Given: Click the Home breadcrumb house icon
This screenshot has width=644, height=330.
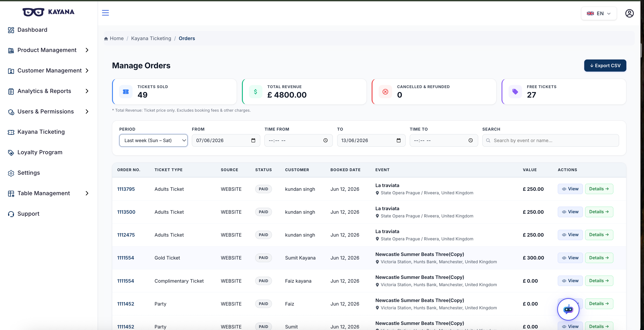Looking at the screenshot, I should 106,39.
